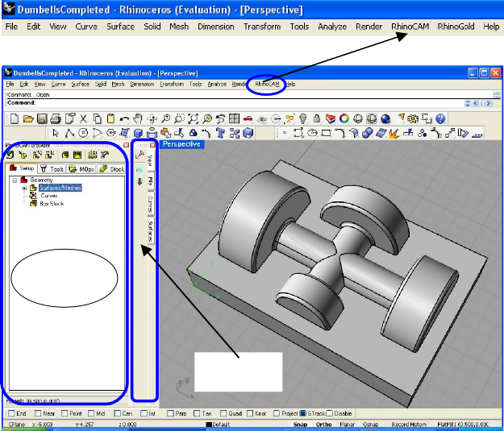The image size is (504, 431).
Task: Select Curves in the Geometry tree
Action: click(49, 196)
